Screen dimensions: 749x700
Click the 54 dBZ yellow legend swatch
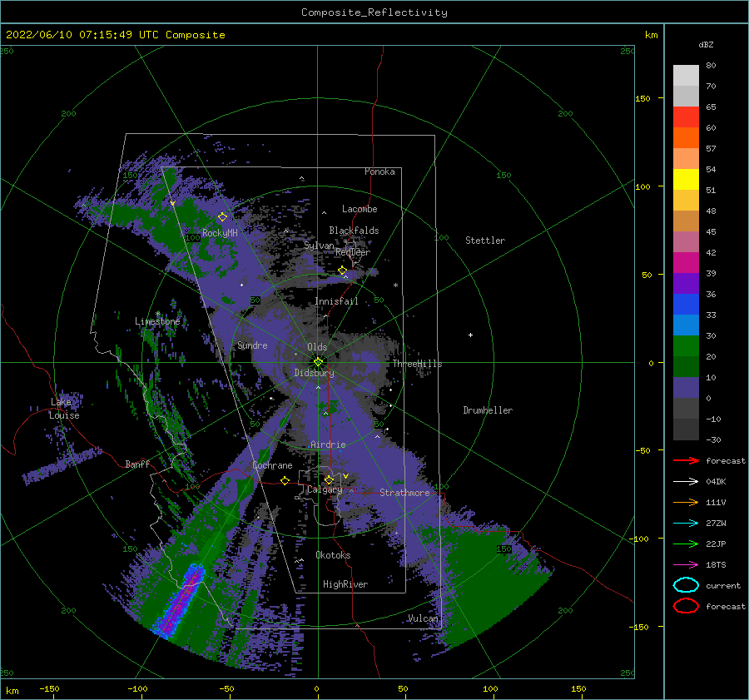(x=686, y=179)
